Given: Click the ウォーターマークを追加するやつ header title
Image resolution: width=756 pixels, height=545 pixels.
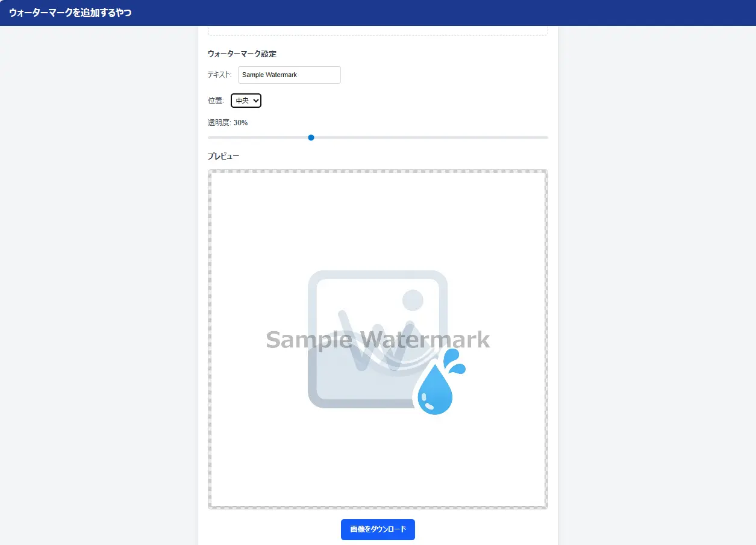Looking at the screenshot, I should pyautogui.click(x=70, y=13).
